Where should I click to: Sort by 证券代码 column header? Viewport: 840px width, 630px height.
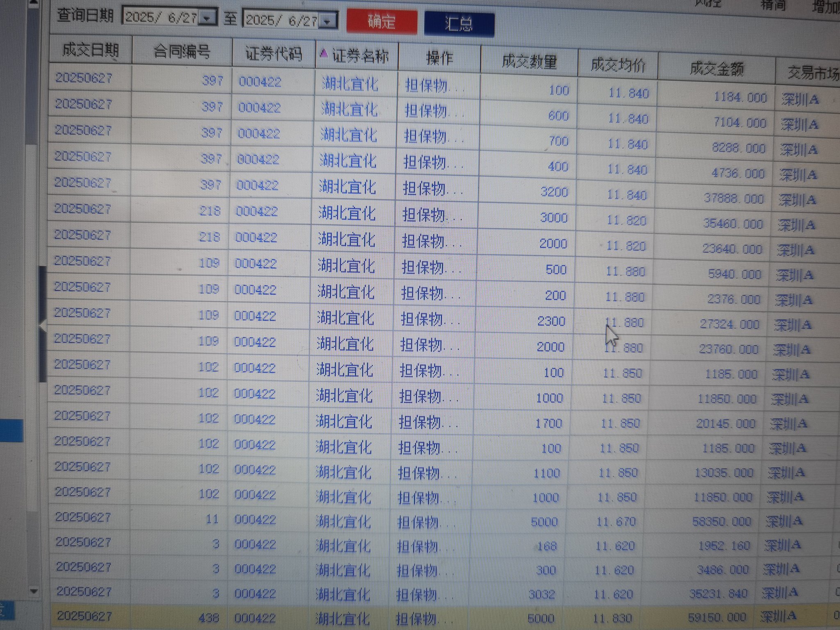coord(274,54)
